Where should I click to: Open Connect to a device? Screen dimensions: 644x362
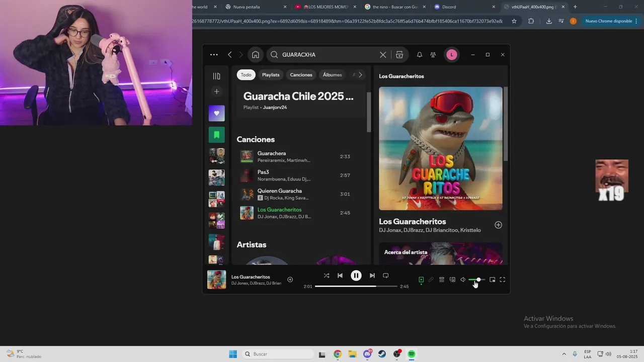click(x=452, y=280)
